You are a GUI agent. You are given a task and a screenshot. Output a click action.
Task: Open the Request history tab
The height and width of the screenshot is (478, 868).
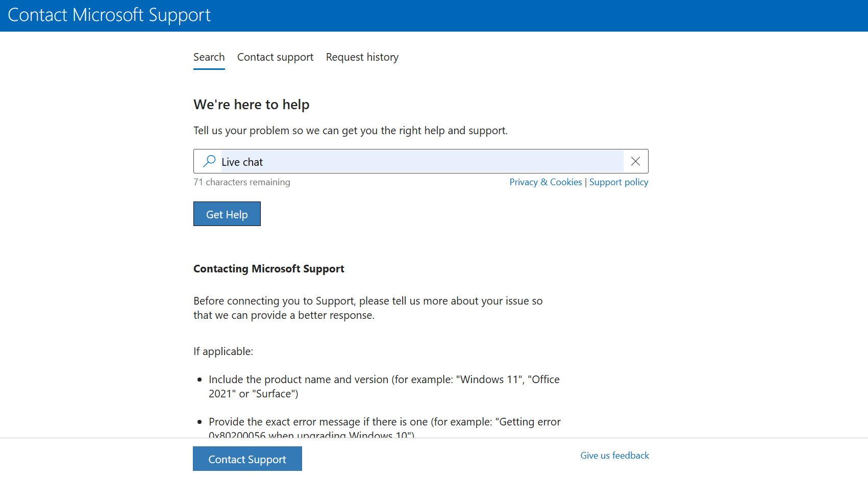362,57
